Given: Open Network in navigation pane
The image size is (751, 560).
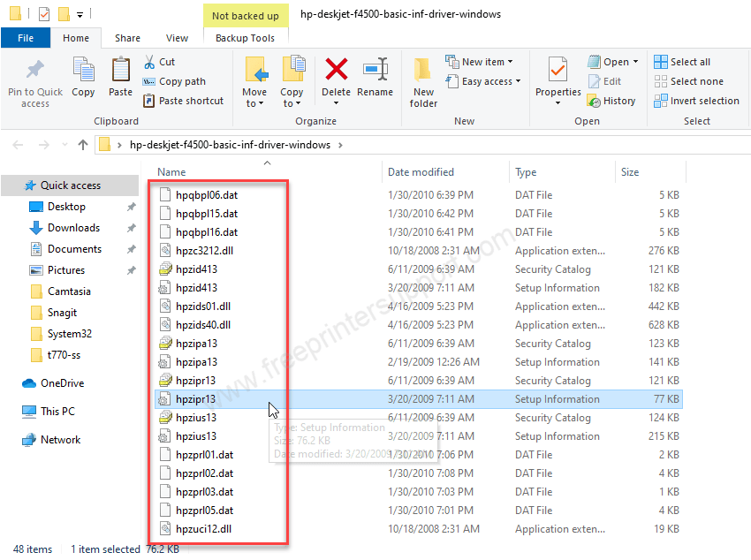Looking at the screenshot, I should (60, 440).
